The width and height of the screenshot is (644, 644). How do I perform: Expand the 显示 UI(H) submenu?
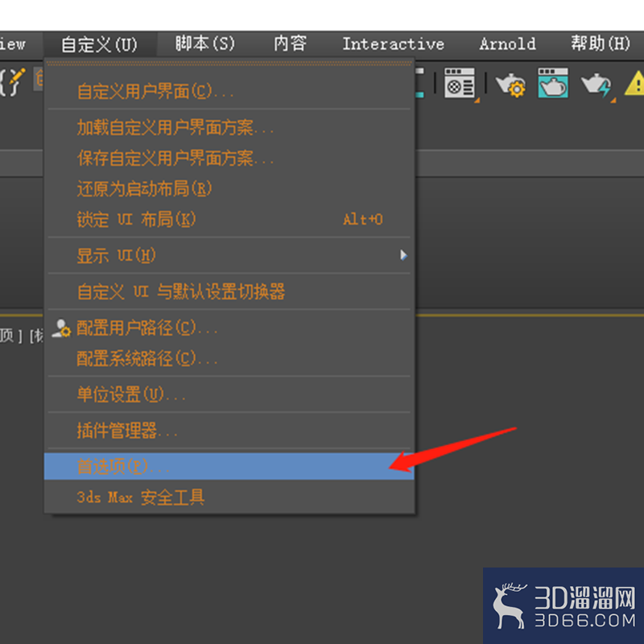click(x=229, y=255)
